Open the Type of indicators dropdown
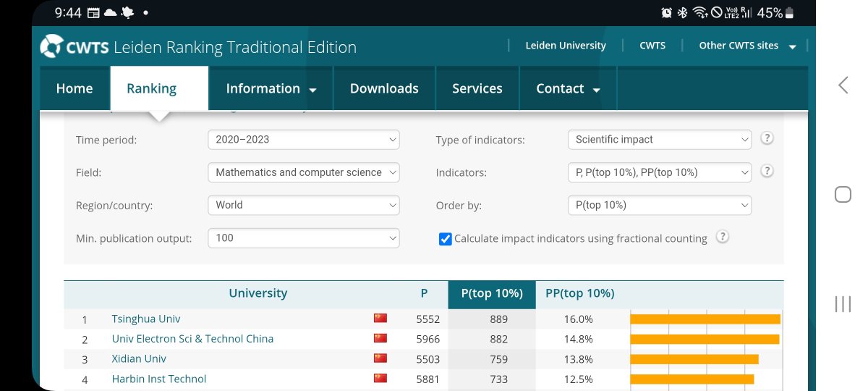The height and width of the screenshot is (391, 868). 660,139
